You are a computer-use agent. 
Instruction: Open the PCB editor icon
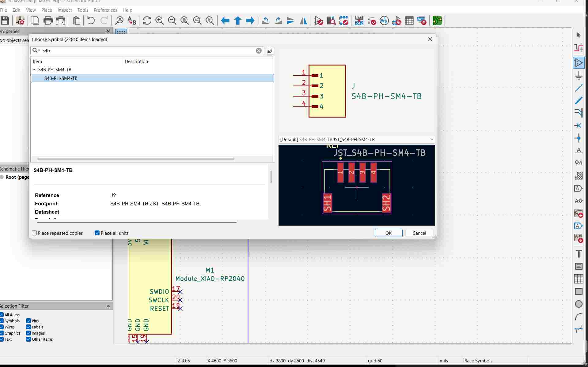tap(437, 21)
